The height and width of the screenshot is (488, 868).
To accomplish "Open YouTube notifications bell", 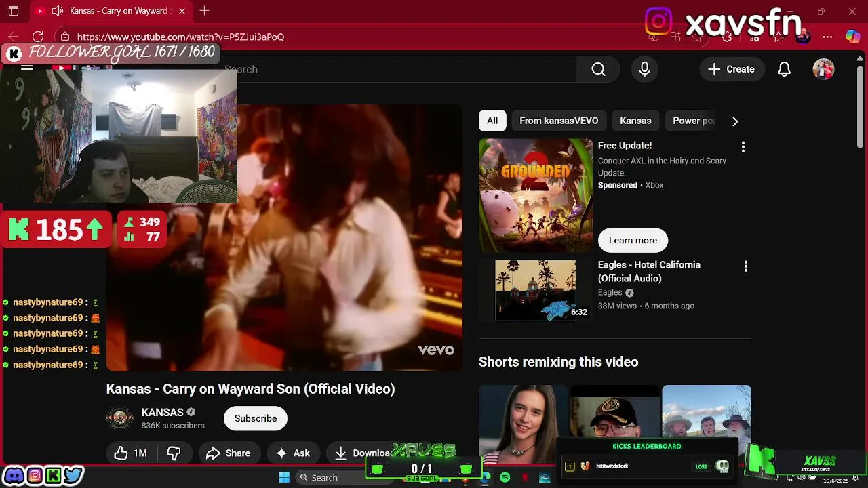I will pyautogui.click(x=784, y=69).
